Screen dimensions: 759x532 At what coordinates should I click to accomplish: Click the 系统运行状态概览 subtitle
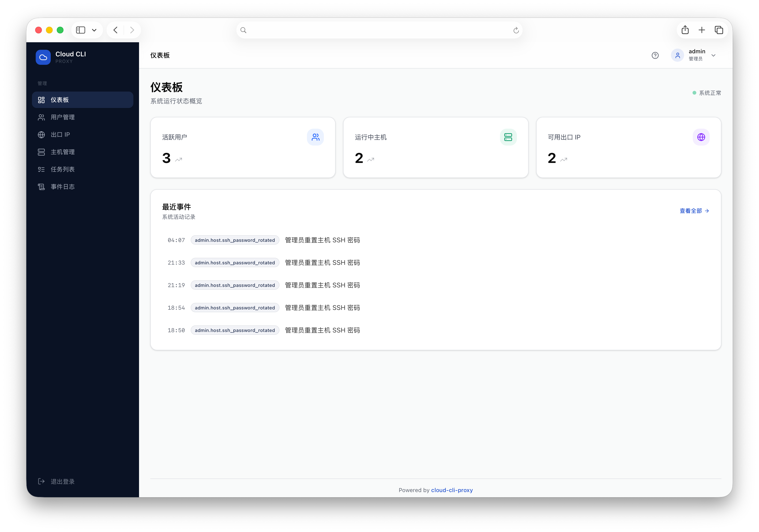(176, 101)
